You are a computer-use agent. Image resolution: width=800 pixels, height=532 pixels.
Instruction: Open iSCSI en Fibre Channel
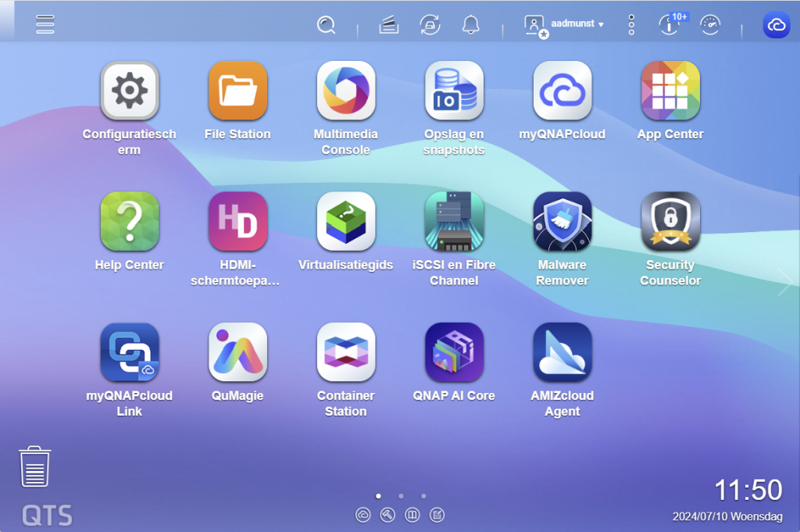pos(454,221)
